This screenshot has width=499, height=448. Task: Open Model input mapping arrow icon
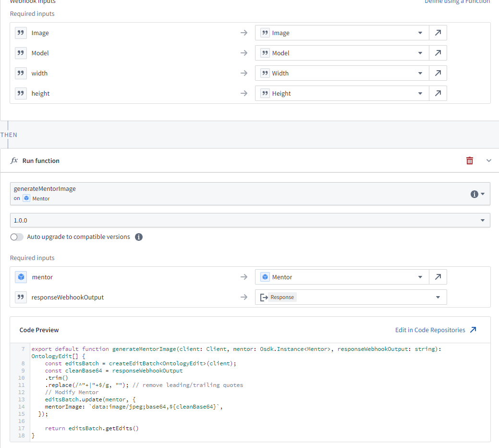pyautogui.click(x=438, y=53)
